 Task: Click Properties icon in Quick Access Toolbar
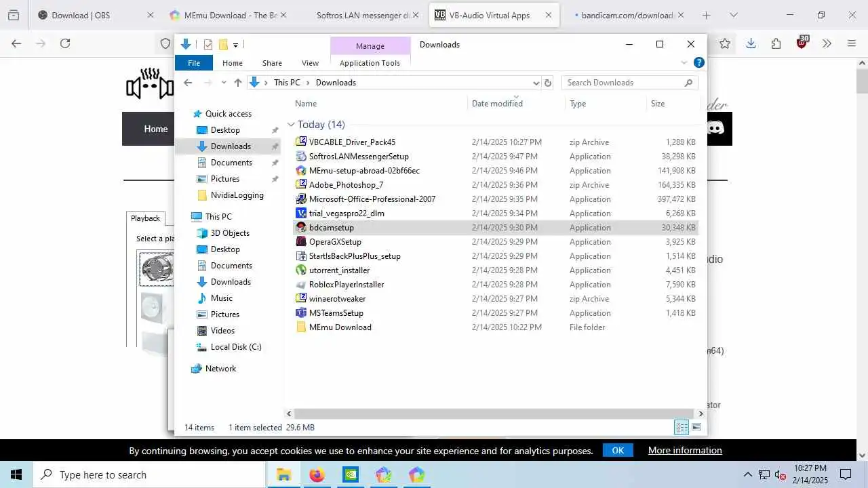(x=208, y=45)
